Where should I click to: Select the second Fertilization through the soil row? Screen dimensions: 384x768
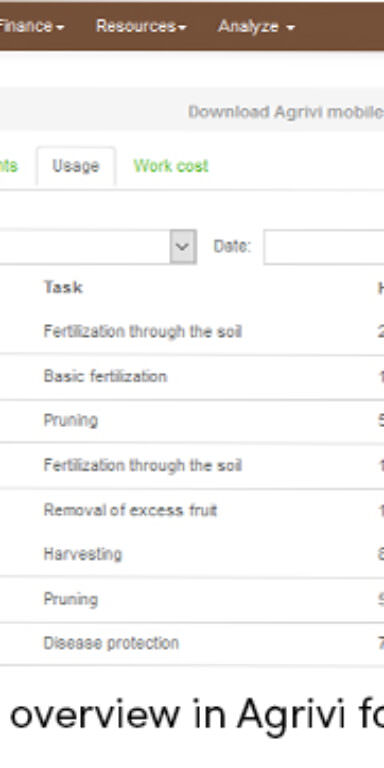[192, 465]
